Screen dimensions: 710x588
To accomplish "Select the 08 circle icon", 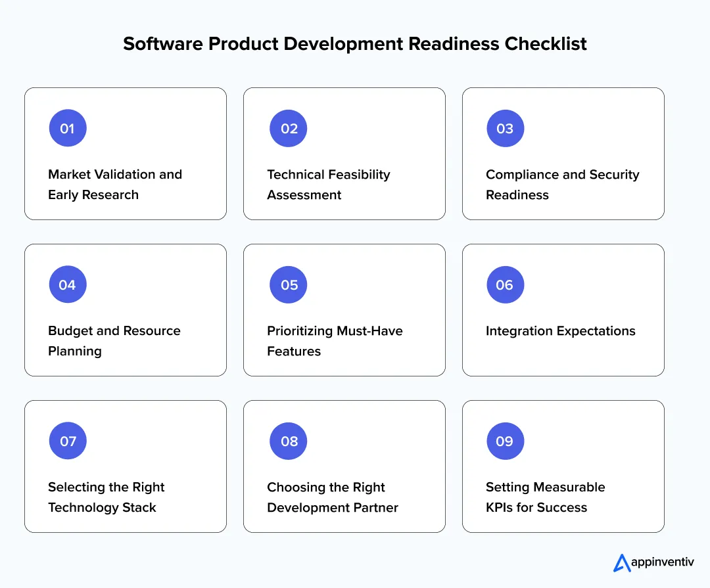I will click(288, 441).
